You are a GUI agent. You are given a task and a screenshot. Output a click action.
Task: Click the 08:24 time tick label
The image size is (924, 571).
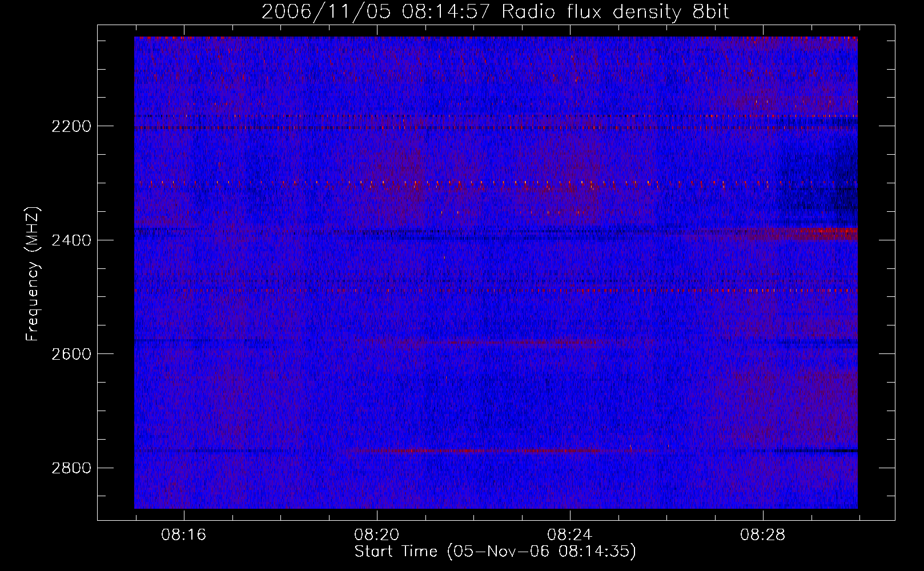(569, 535)
